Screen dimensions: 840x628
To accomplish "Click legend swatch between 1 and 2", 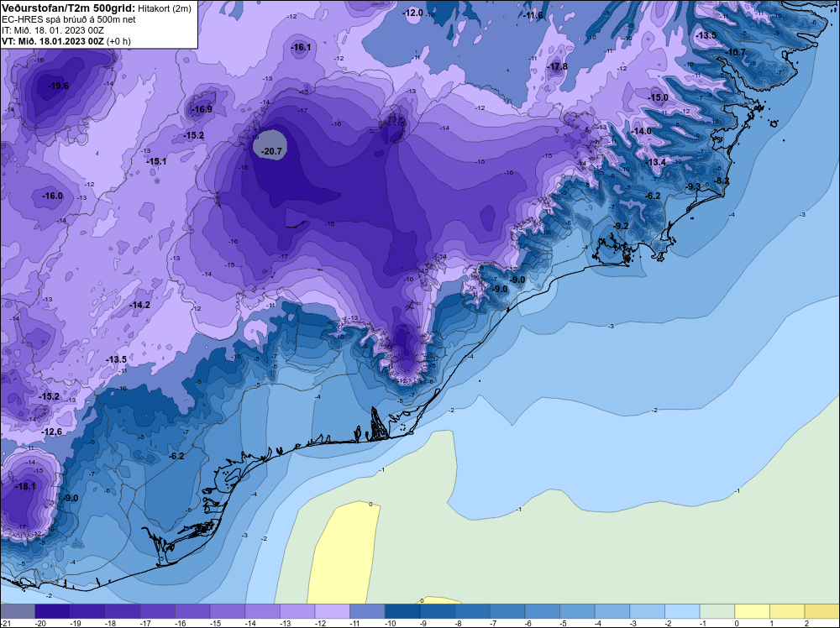I will [788, 611].
